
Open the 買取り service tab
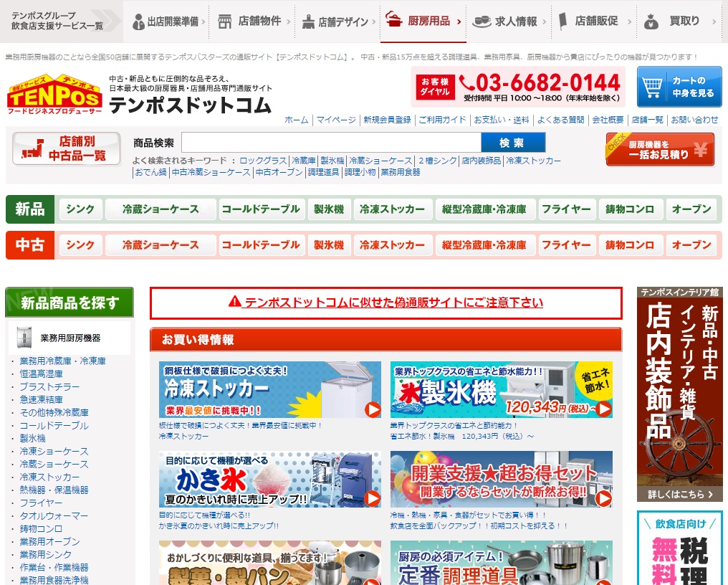pos(679,22)
